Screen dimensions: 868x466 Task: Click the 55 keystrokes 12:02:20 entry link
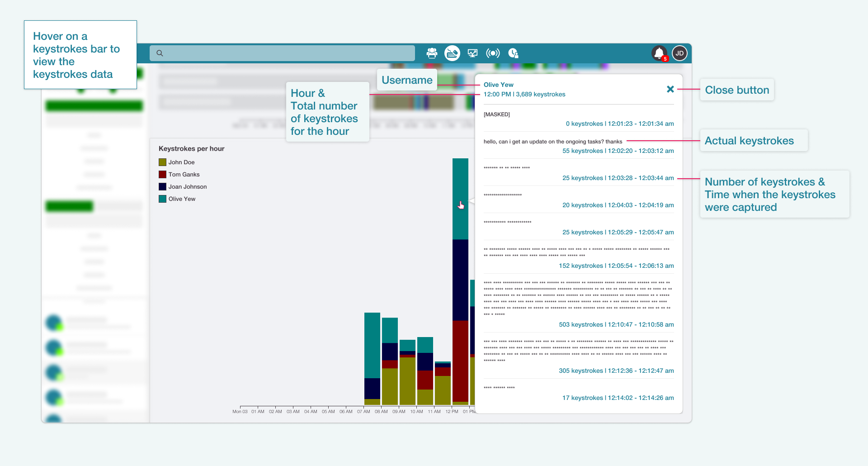tap(618, 151)
